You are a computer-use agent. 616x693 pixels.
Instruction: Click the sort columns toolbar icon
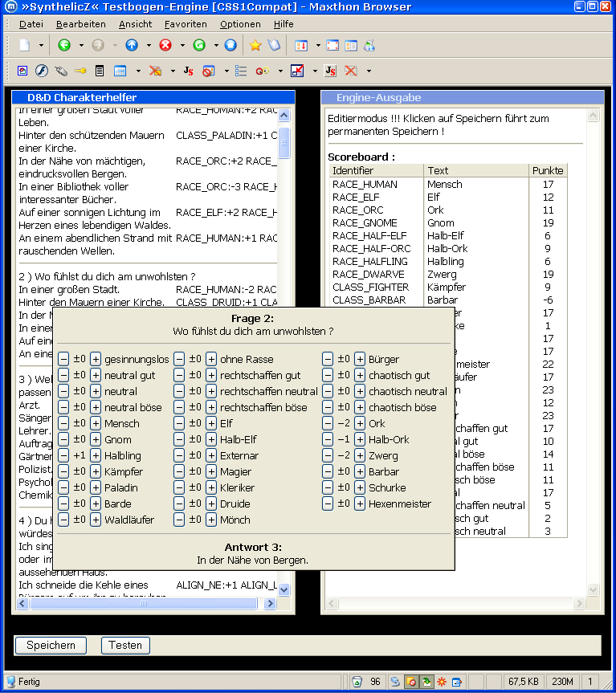[x=301, y=45]
